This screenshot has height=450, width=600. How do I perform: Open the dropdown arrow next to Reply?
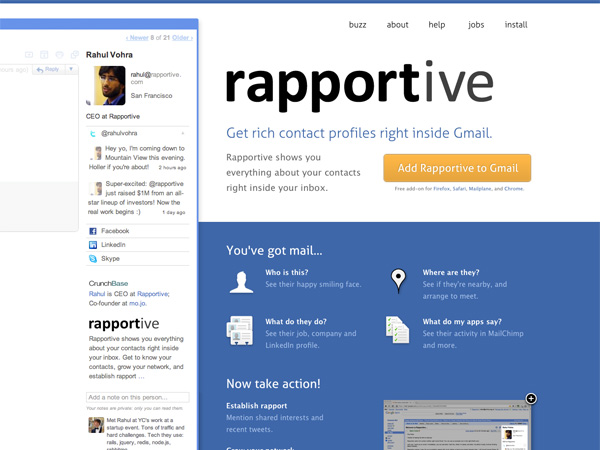[70, 70]
